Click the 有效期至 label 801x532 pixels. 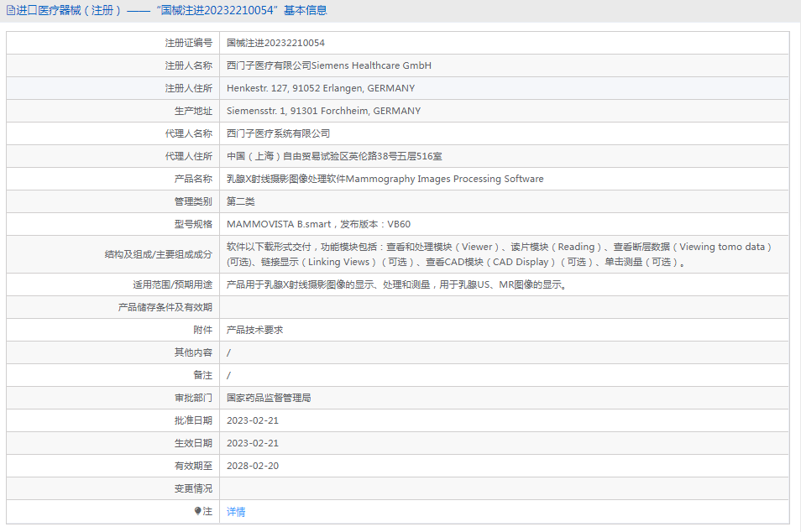pyautogui.click(x=193, y=466)
